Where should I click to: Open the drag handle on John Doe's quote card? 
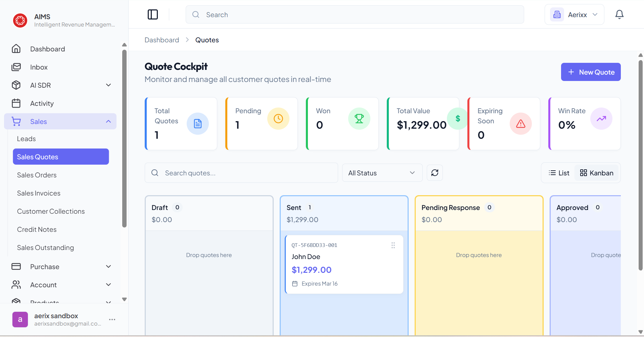[393, 245]
